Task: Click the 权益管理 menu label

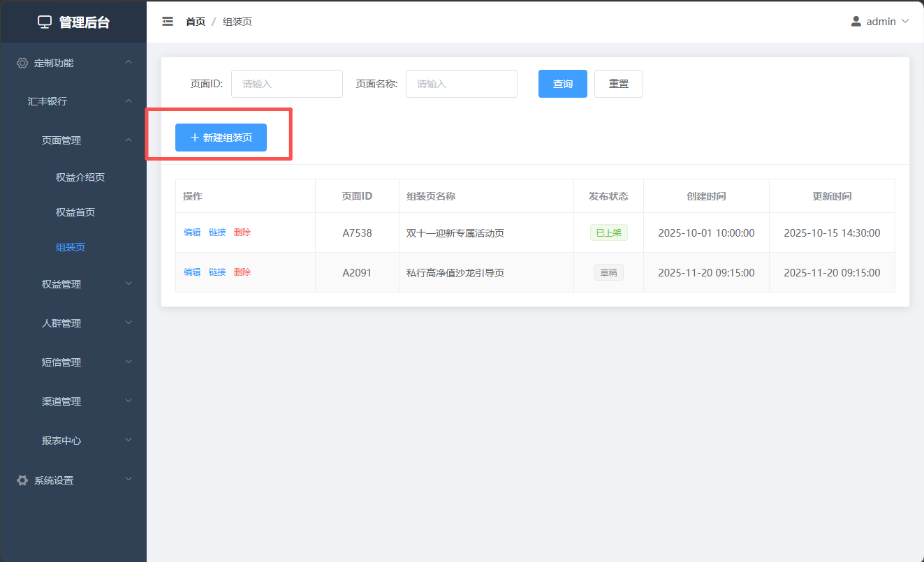Action: pos(61,284)
